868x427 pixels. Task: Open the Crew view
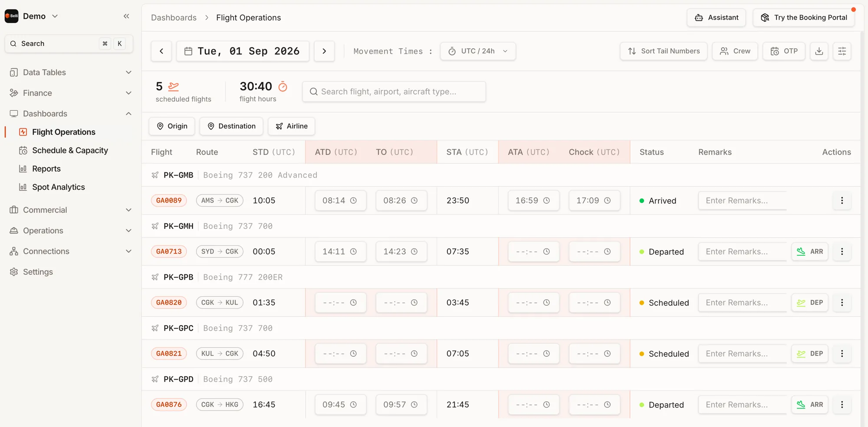735,51
